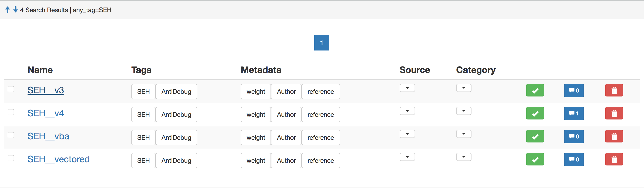Viewport: 644px width, 188px height.
Task: Open the SEH__vectored rule link
Action: [x=58, y=159]
